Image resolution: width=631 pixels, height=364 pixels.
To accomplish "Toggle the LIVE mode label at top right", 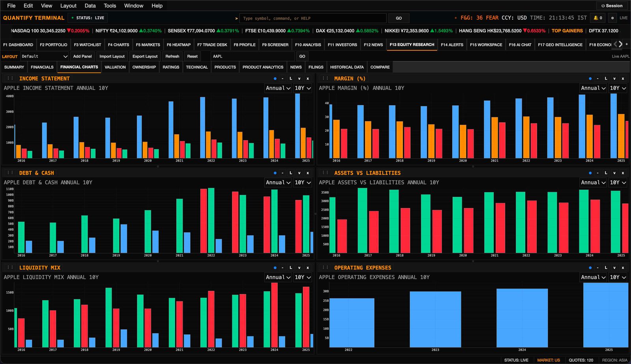I will click(624, 18).
